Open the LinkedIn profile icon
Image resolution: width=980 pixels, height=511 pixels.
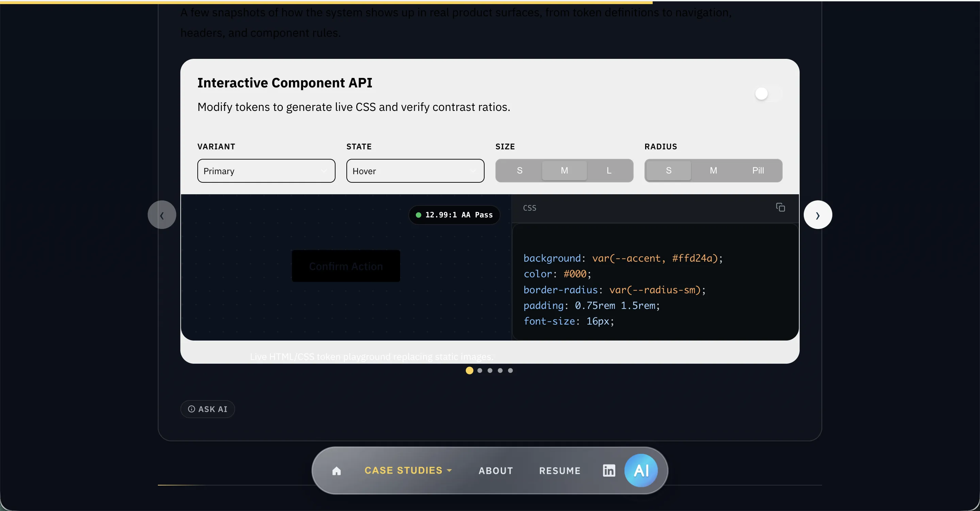pyautogui.click(x=609, y=471)
